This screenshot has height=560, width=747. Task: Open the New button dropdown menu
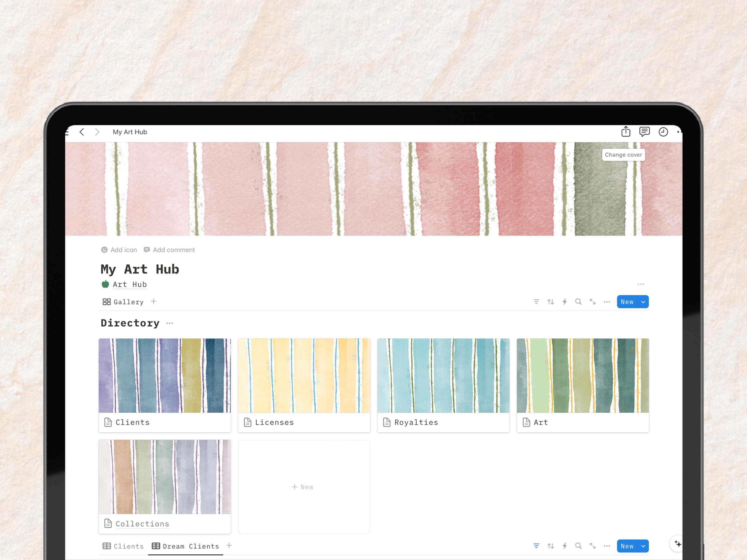coord(643,302)
